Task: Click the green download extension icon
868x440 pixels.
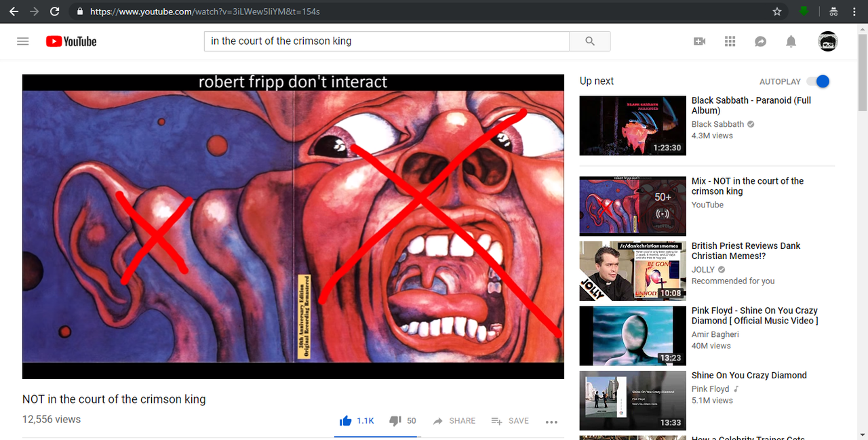Action: click(x=804, y=12)
